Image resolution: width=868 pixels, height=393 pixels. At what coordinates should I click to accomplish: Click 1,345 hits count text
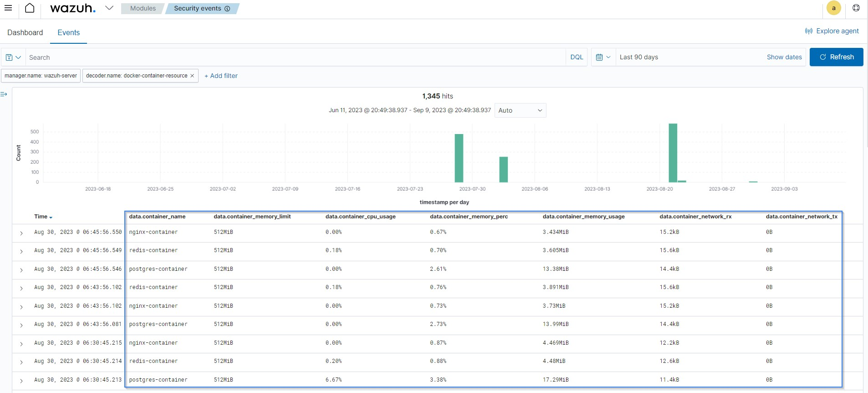pyautogui.click(x=437, y=96)
